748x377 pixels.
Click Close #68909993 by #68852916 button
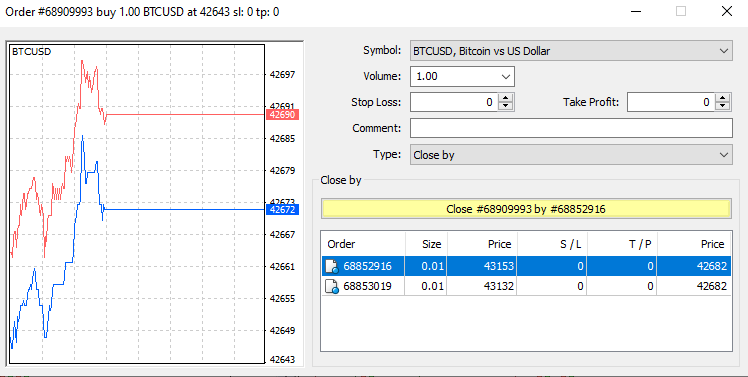[526, 209]
